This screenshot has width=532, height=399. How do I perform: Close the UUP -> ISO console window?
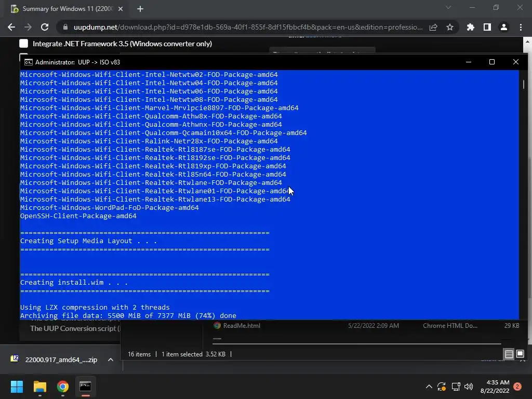516,62
